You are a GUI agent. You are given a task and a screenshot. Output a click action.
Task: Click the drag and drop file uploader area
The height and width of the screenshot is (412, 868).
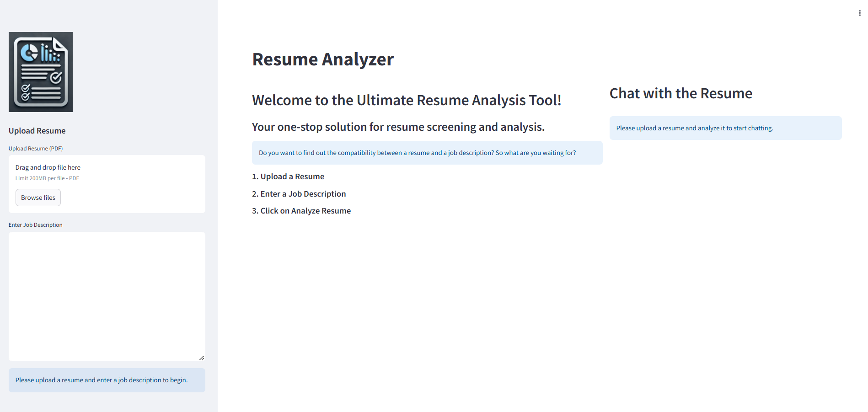pyautogui.click(x=107, y=184)
